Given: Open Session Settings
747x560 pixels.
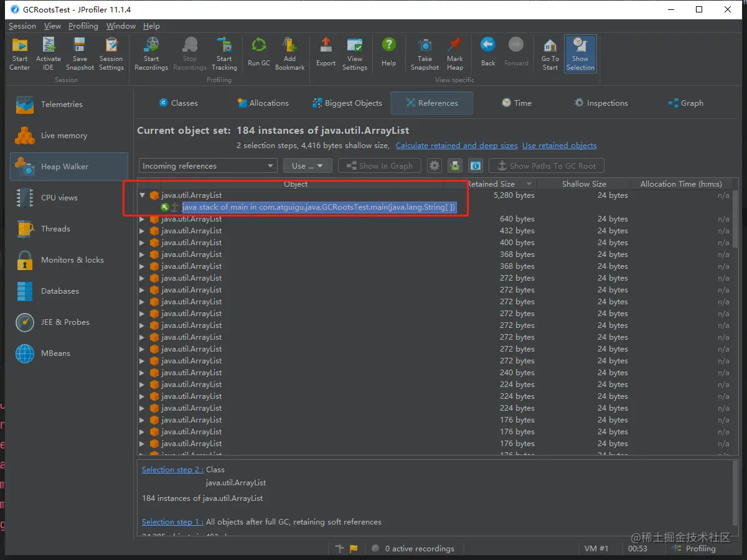Looking at the screenshot, I should (x=111, y=54).
